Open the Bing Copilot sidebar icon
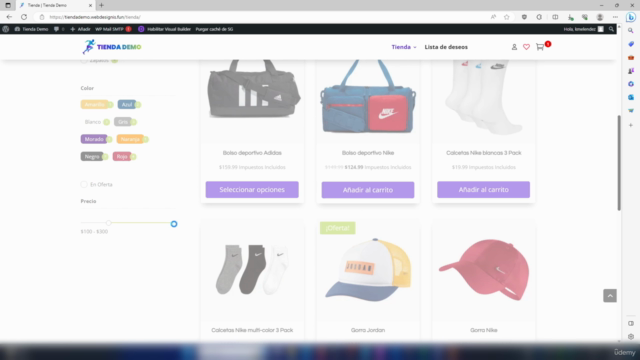The image size is (640, 360). point(631,17)
